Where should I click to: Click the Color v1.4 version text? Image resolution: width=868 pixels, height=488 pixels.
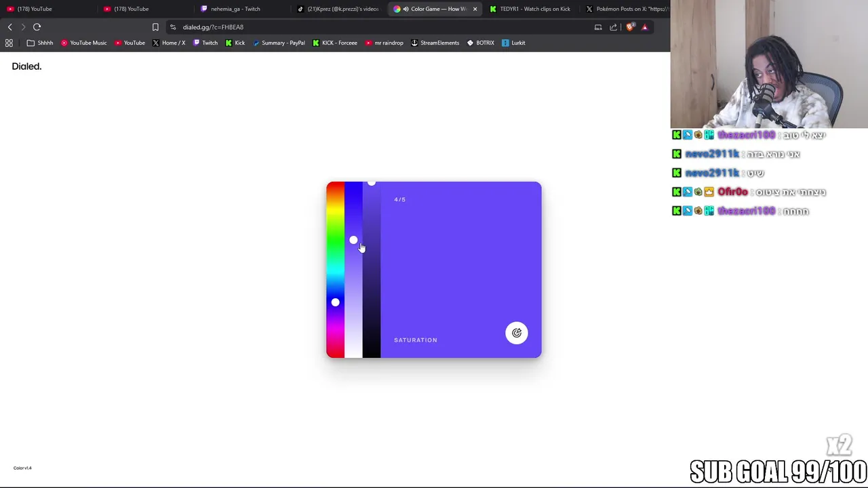click(x=22, y=468)
